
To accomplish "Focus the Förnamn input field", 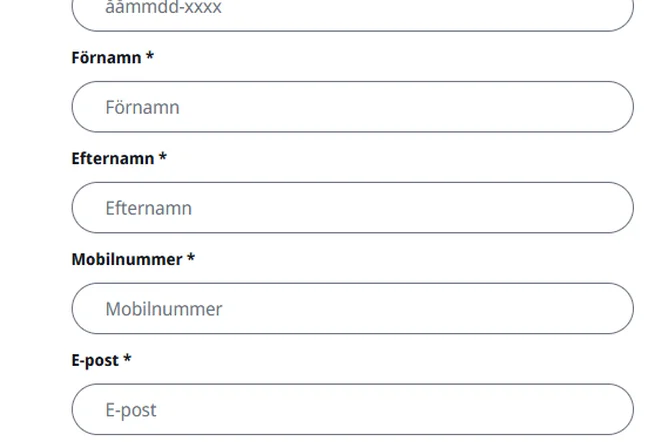I will (x=352, y=107).
